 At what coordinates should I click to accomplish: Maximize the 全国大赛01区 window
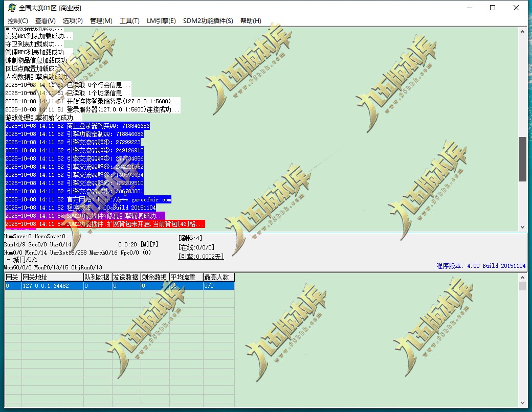coord(493,8)
